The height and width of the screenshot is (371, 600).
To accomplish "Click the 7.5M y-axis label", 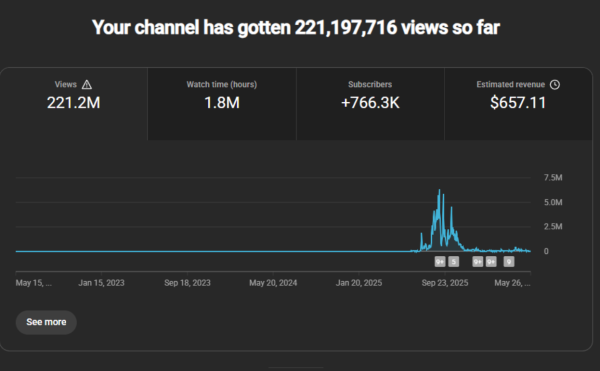I will coord(553,177).
